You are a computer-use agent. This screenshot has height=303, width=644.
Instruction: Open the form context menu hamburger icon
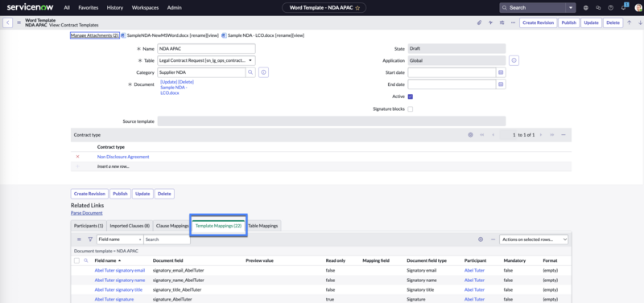pyautogui.click(x=19, y=23)
